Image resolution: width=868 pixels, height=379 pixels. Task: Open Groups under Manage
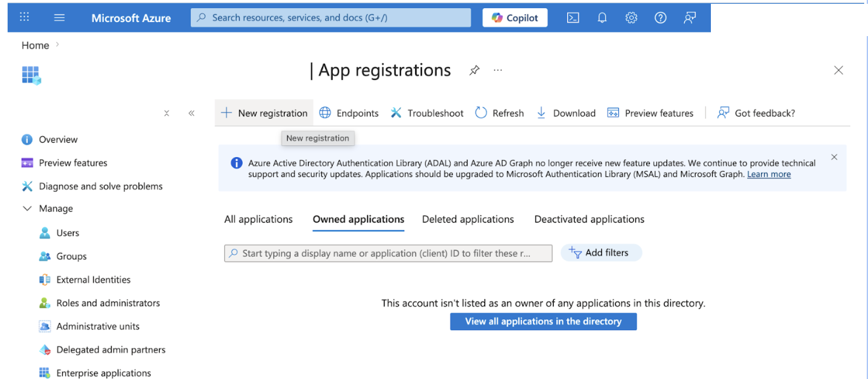pos(72,256)
